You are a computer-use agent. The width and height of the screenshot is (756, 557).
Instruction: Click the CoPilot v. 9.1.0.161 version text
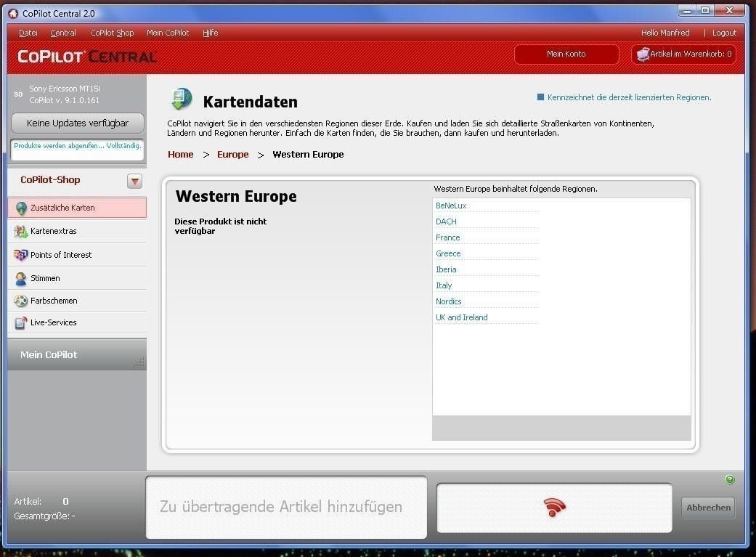[64, 100]
